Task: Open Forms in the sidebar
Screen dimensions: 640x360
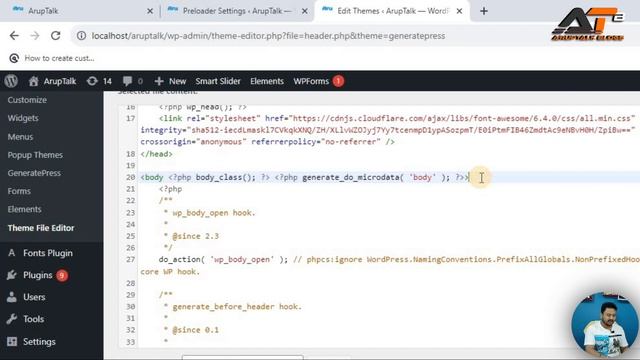Action: (x=19, y=191)
